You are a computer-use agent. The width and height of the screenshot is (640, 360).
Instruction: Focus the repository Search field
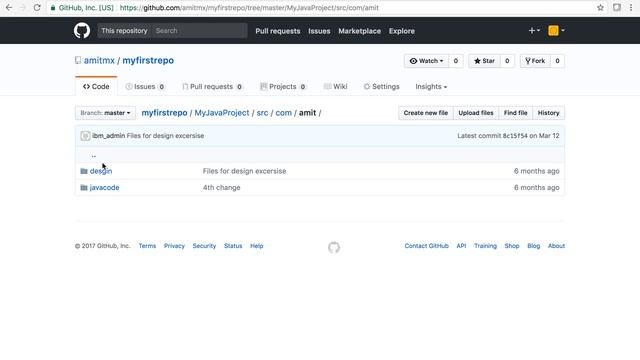tap(199, 31)
